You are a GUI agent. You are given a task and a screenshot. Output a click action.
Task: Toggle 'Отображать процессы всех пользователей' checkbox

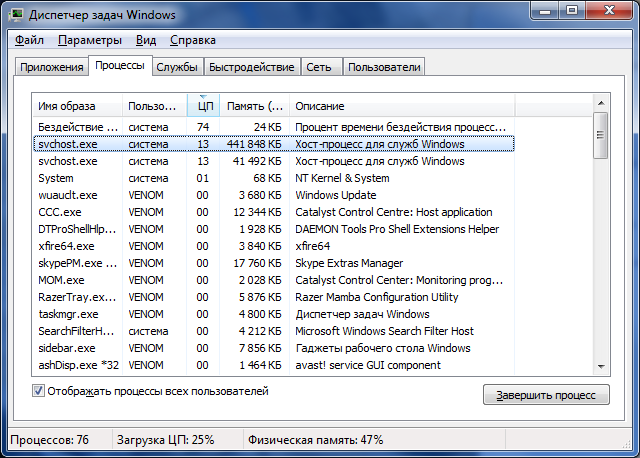38,391
